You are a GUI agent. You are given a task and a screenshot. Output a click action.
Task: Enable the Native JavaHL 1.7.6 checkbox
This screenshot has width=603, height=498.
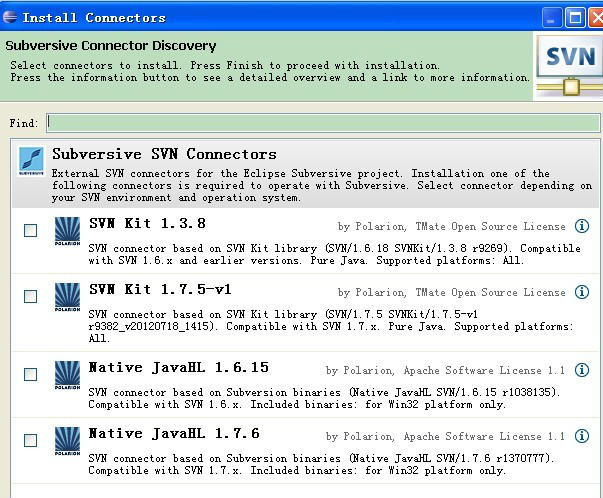pyautogui.click(x=30, y=440)
